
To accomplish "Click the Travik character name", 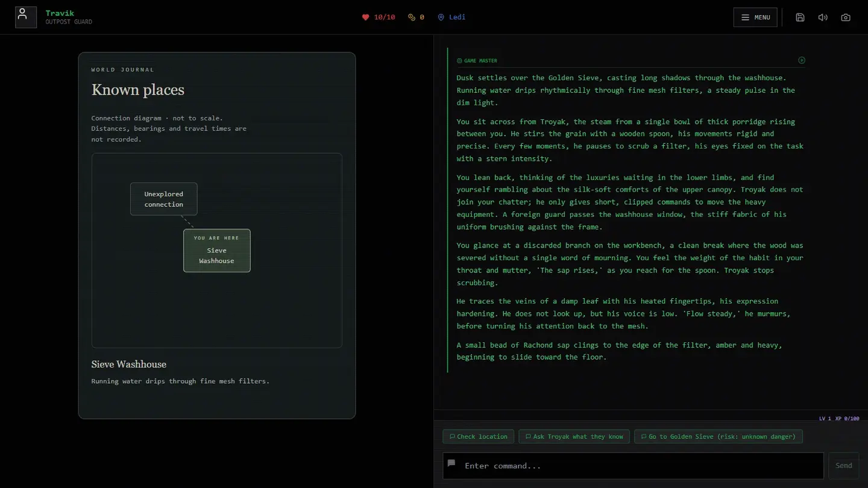I will pos(60,13).
